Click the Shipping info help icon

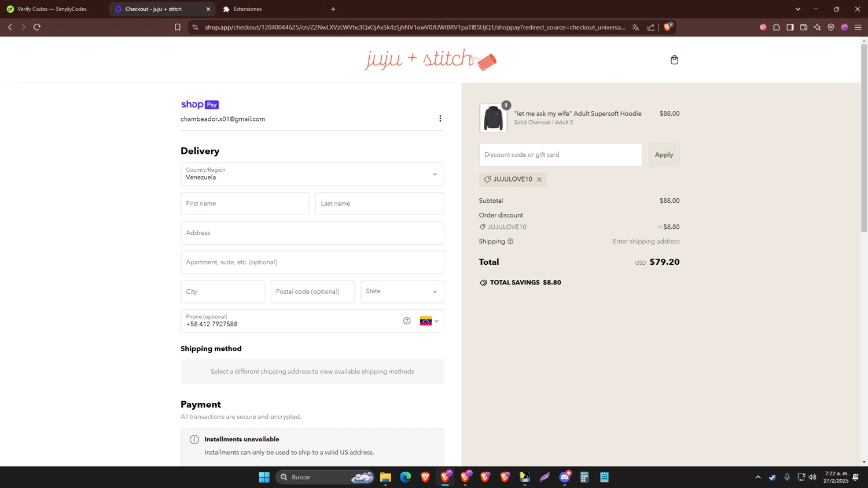[510, 242]
